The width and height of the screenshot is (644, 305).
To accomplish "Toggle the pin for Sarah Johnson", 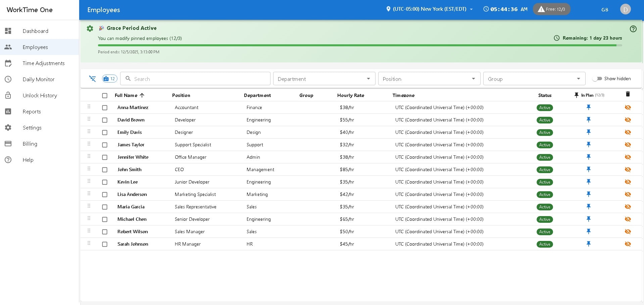I will coord(588,244).
